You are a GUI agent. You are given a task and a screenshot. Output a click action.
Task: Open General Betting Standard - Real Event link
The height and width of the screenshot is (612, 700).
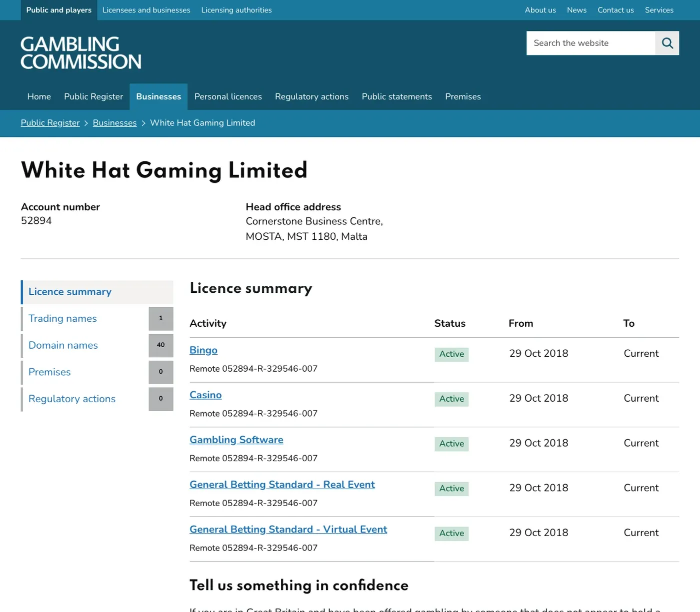tap(282, 485)
